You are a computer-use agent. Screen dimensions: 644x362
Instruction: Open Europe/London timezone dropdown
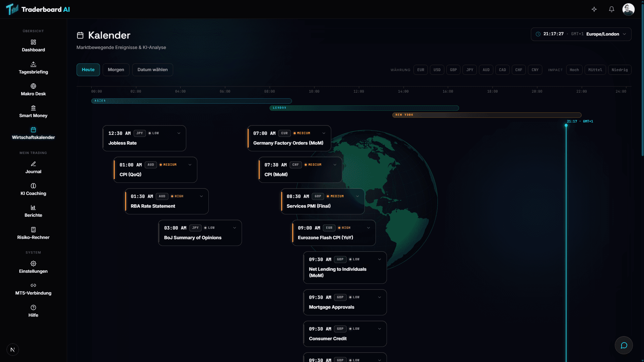click(581, 34)
